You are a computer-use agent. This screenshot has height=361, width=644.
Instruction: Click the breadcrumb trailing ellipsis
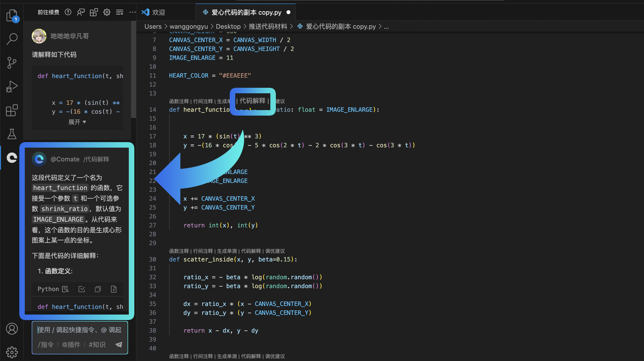pos(386,26)
